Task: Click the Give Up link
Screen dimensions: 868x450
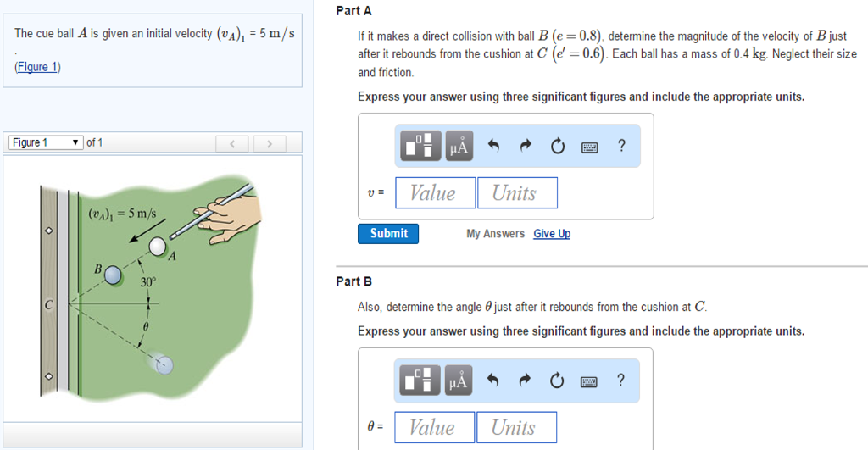Action: pyautogui.click(x=552, y=234)
